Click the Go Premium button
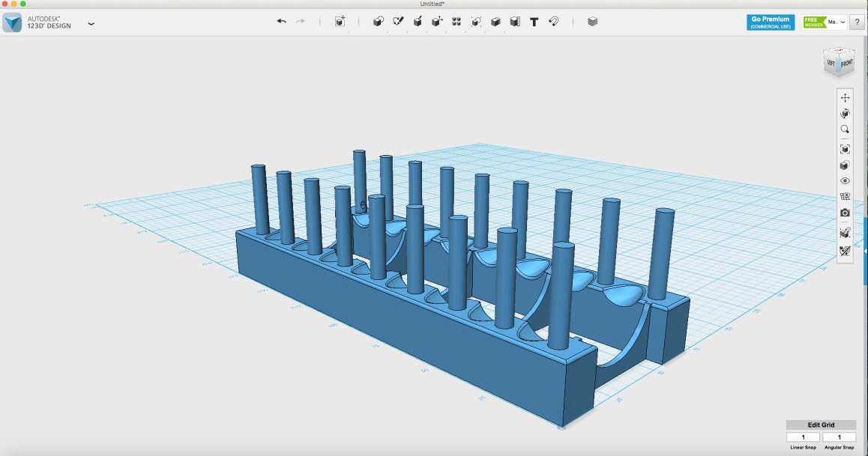The width and height of the screenshot is (868, 456). [x=771, y=22]
